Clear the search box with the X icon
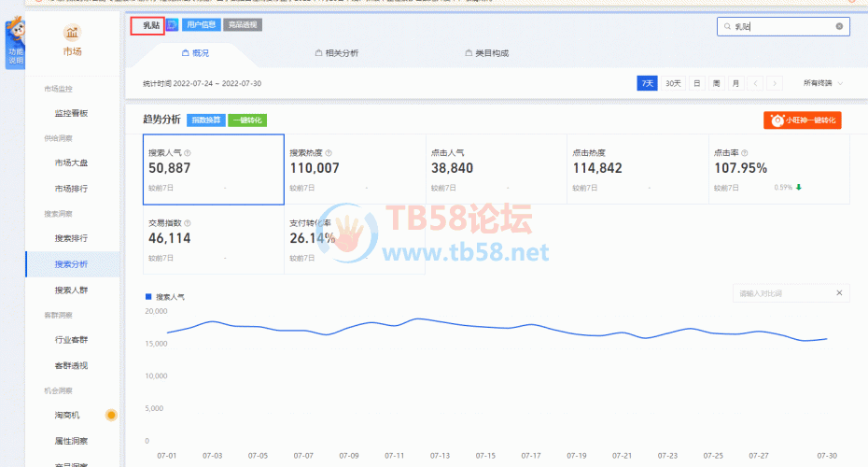868x467 pixels. (839, 27)
